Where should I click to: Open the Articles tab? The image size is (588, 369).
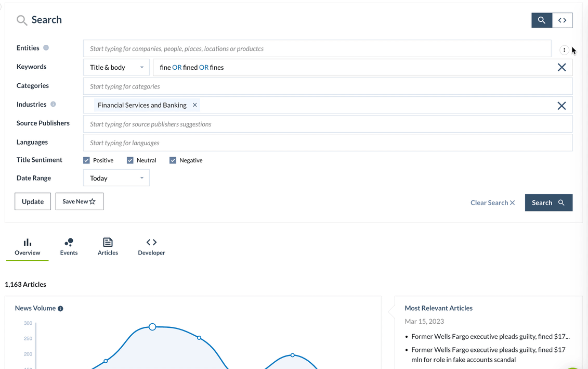pyautogui.click(x=108, y=247)
